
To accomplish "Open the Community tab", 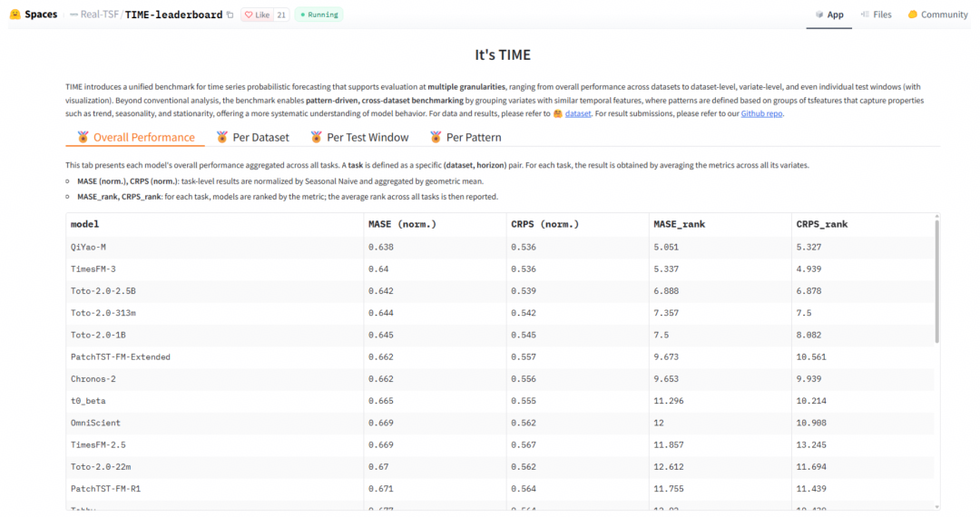I will (937, 15).
